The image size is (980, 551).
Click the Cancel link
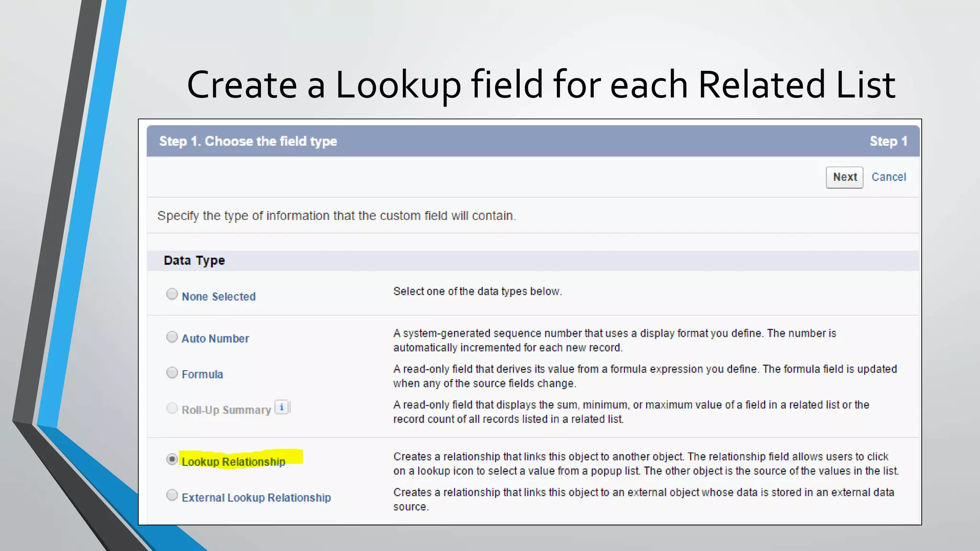[889, 177]
